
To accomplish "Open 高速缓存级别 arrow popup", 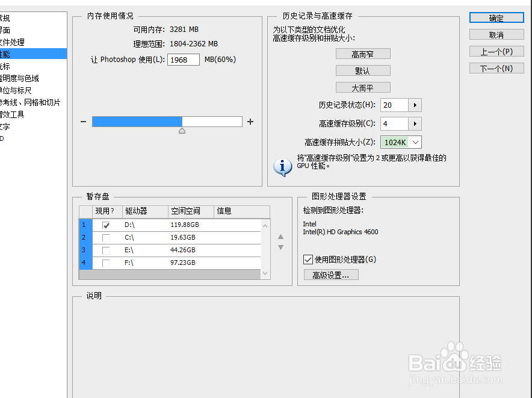I will (x=415, y=123).
